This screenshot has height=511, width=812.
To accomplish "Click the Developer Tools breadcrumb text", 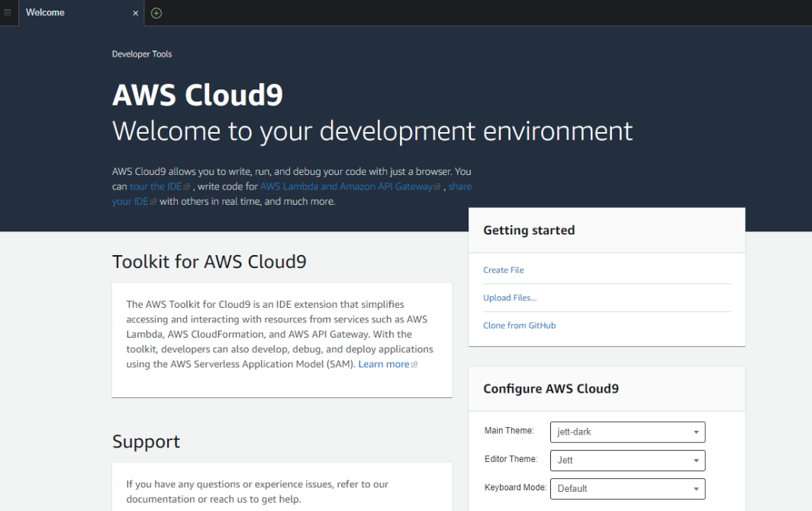I will click(x=142, y=54).
